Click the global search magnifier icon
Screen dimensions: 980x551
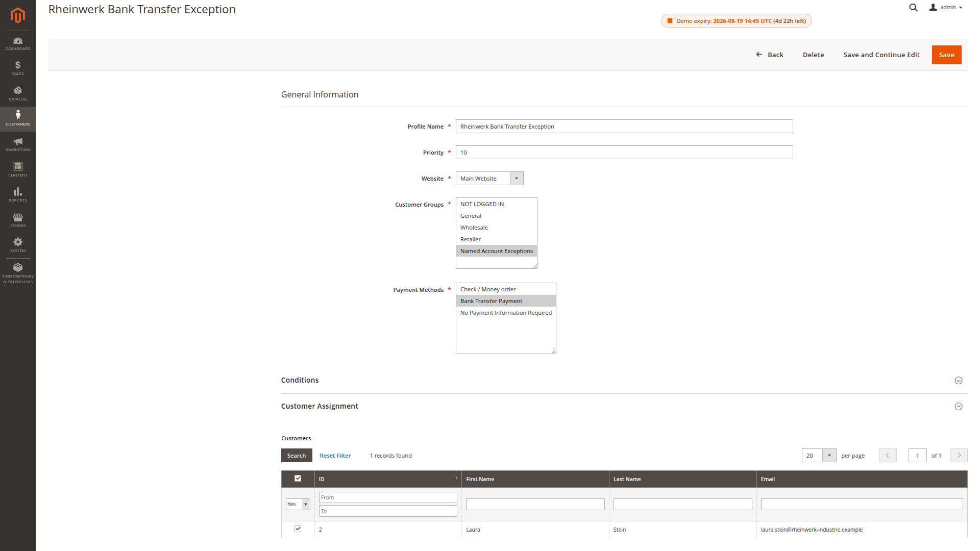(913, 8)
